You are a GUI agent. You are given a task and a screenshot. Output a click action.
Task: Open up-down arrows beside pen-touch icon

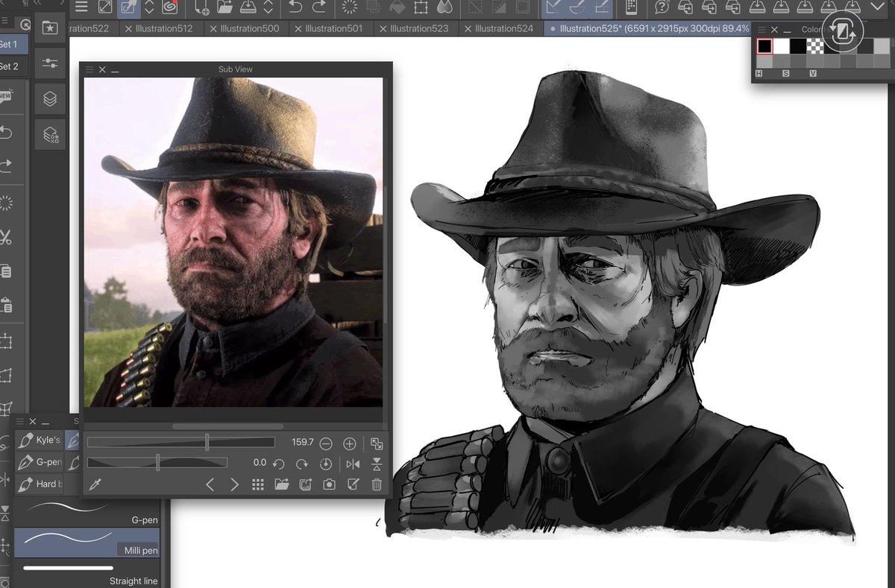click(149, 7)
